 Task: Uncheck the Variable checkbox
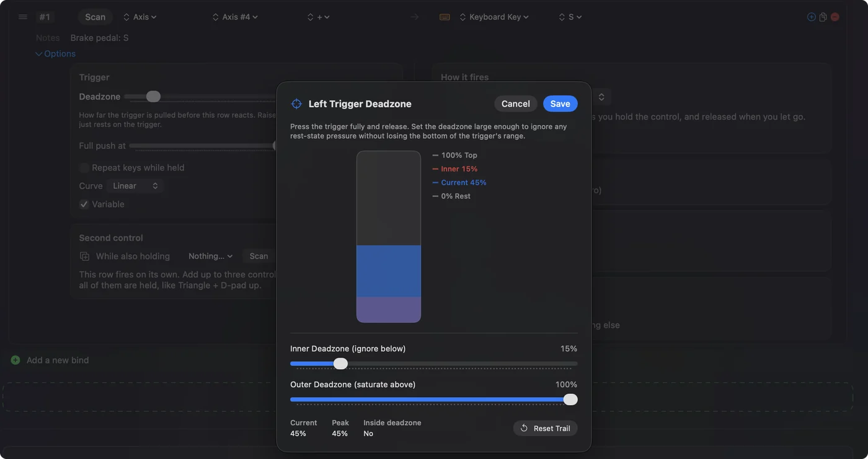[x=84, y=204]
